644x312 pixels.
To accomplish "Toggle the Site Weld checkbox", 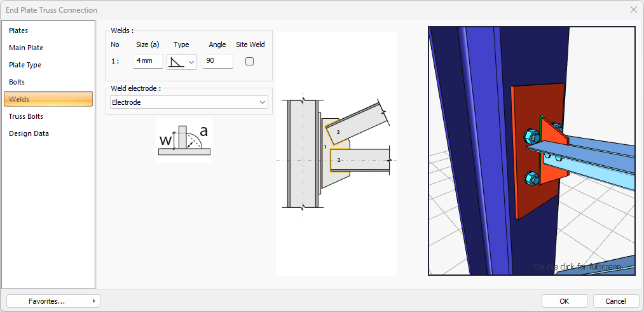I will pyautogui.click(x=249, y=61).
